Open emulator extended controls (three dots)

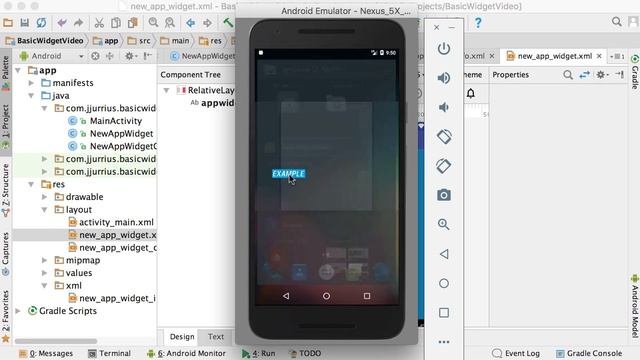coord(444,342)
